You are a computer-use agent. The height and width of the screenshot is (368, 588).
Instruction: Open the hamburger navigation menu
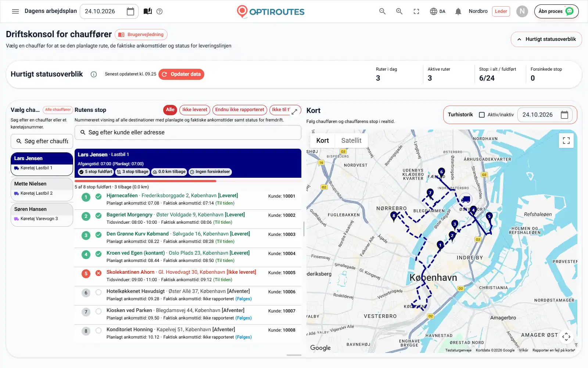click(x=15, y=11)
